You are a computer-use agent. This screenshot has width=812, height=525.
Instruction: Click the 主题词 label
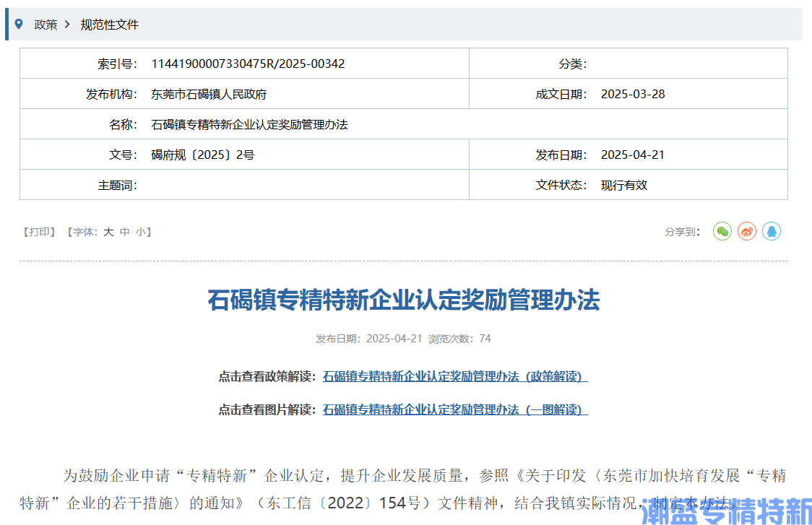[118, 186]
